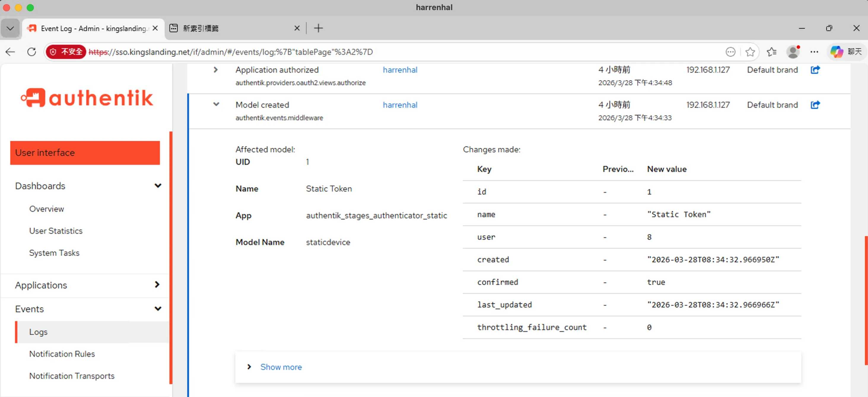Close the second browser tab (新索引標籤)
Screen dimensions: 868x397
297,28
